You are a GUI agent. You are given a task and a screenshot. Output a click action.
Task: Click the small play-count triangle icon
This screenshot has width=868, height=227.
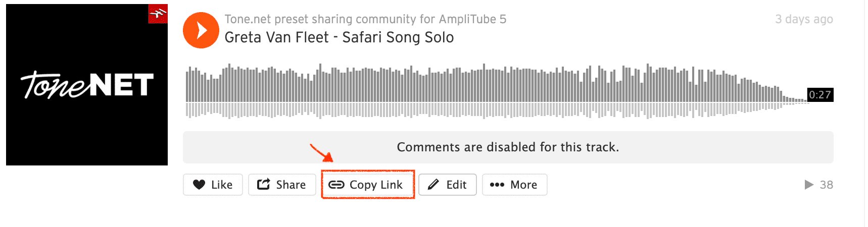point(809,185)
